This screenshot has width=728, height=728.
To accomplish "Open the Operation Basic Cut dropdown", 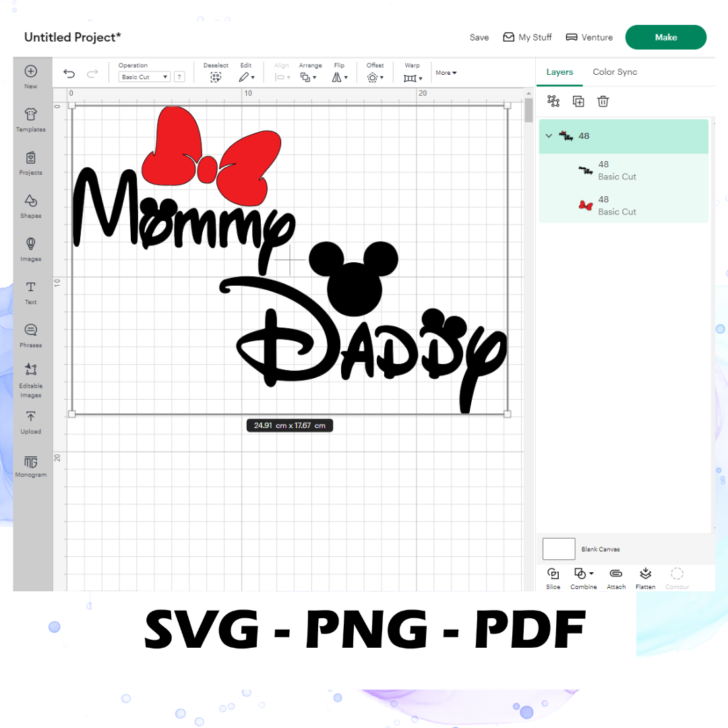I will [144, 77].
